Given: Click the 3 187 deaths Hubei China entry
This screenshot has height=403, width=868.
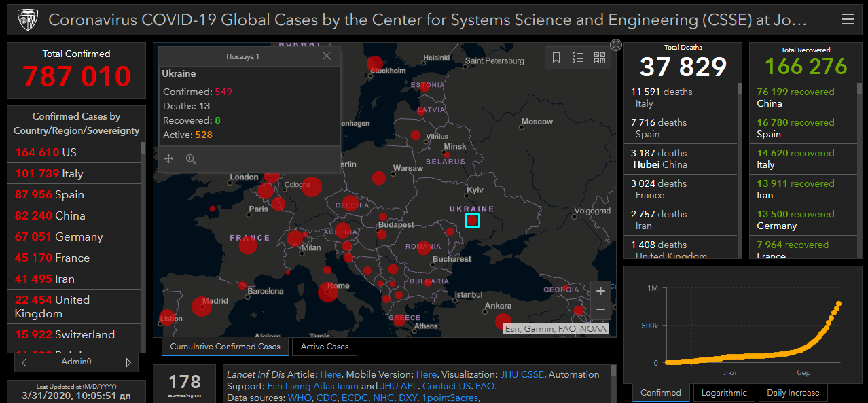Looking at the screenshot, I should [x=680, y=158].
